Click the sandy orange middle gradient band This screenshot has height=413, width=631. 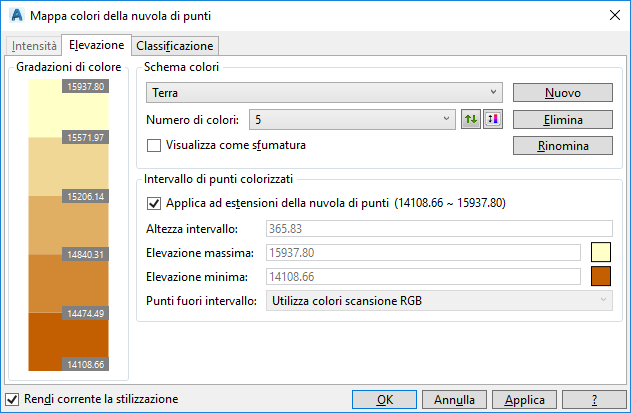68,225
